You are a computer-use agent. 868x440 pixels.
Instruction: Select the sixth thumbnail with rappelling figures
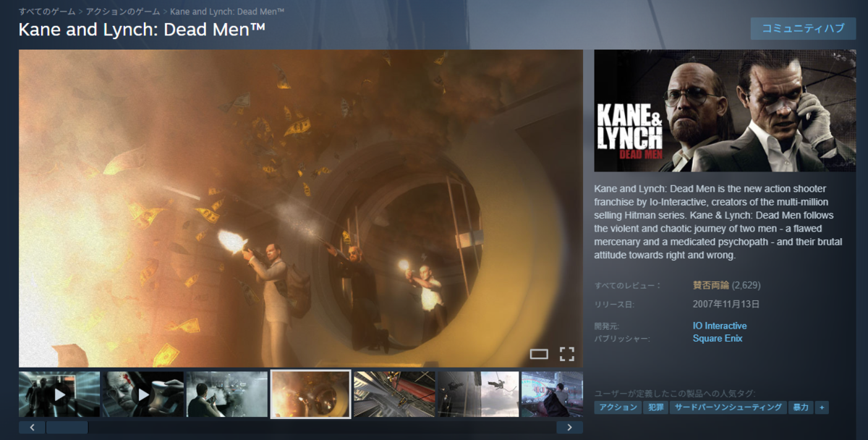point(478,394)
